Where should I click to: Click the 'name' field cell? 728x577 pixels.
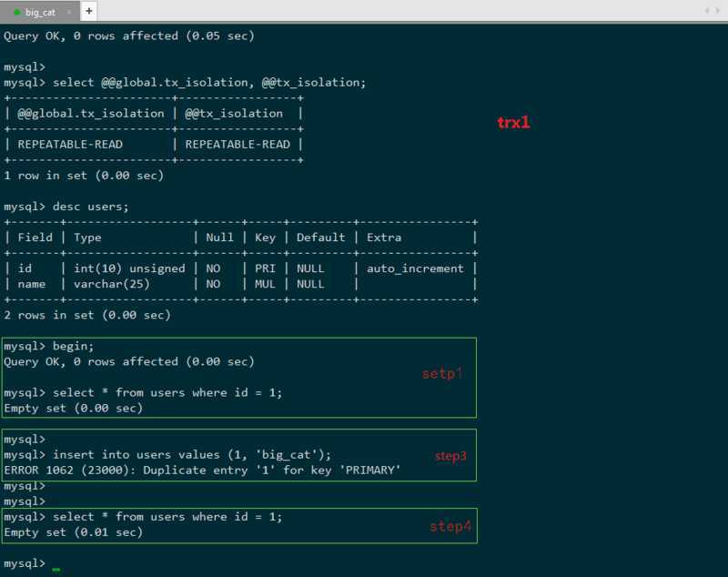click(32, 284)
